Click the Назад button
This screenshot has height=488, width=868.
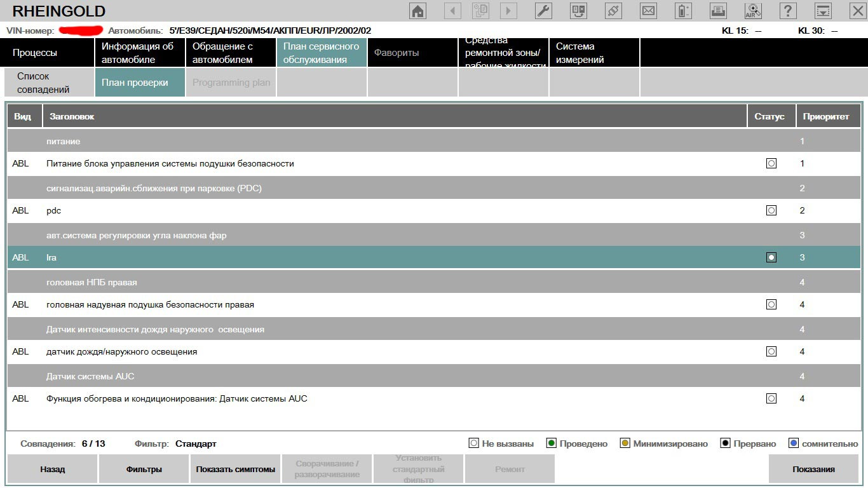[x=52, y=469]
